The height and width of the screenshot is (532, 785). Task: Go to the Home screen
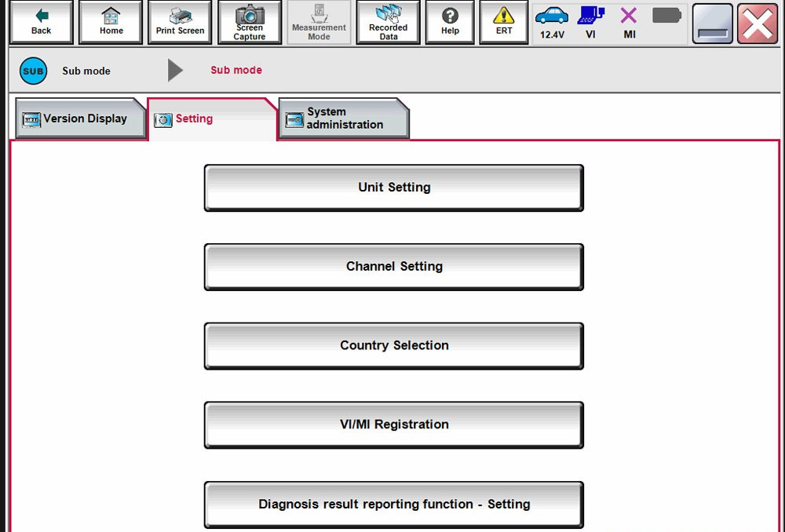[110, 21]
